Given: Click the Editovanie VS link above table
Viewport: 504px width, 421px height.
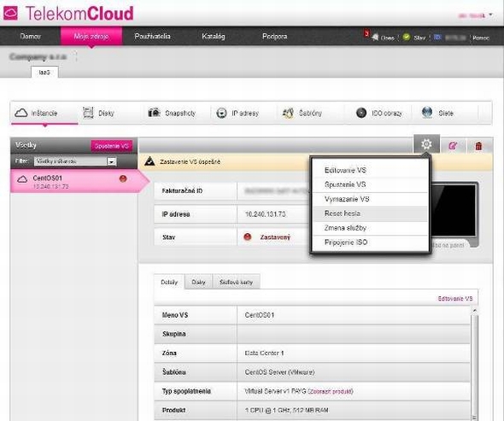Looking at the screenshot, I should click(x=455, y=299).
